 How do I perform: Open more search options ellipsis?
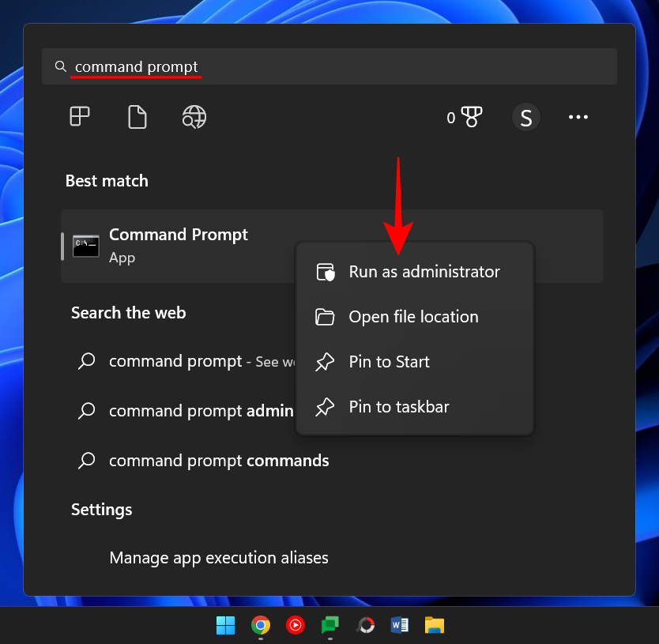coord(578,117)
